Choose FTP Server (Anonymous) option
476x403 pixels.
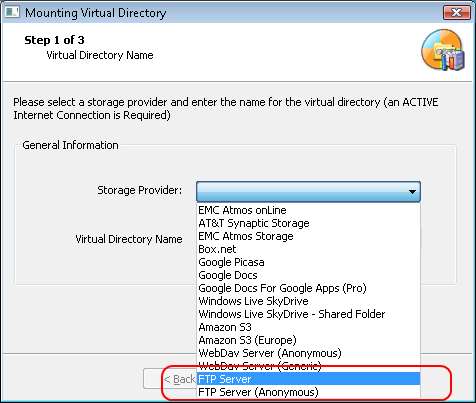pos(308,392)
